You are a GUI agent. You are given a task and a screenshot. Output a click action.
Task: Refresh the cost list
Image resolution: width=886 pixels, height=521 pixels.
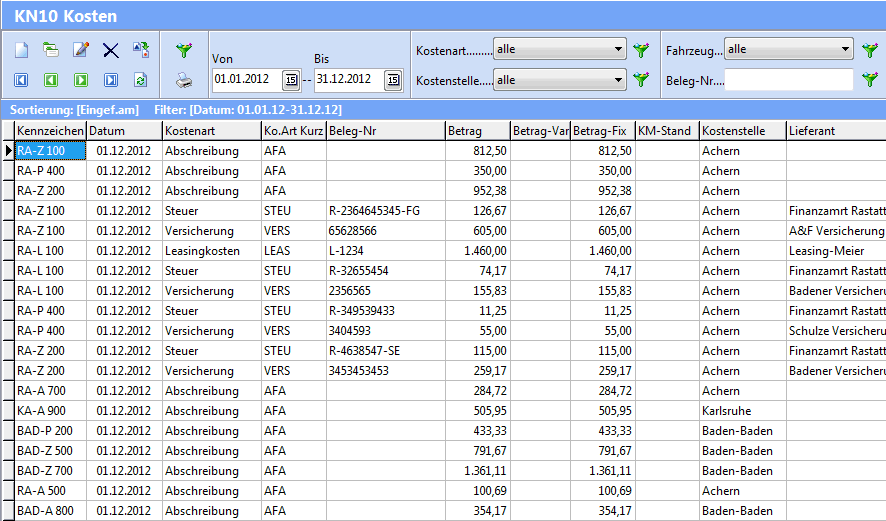pyautogui.click(x=141, y=79)
